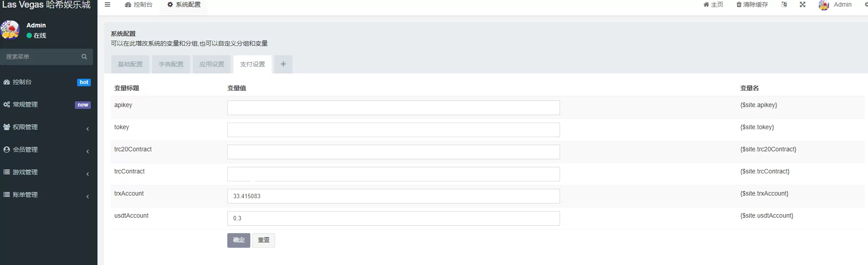
Task: Click the trxAccount value field
Action: (393, 196)
